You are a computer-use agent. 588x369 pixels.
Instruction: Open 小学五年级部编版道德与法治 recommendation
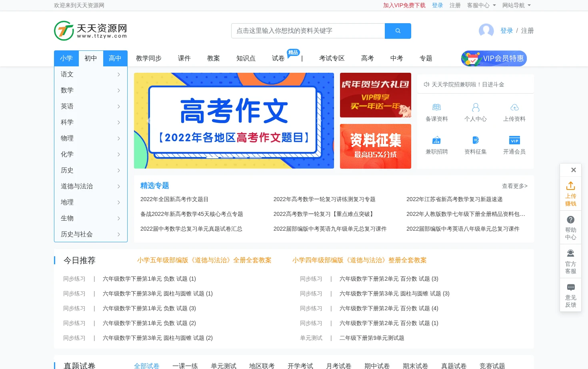tap(204, 260)
